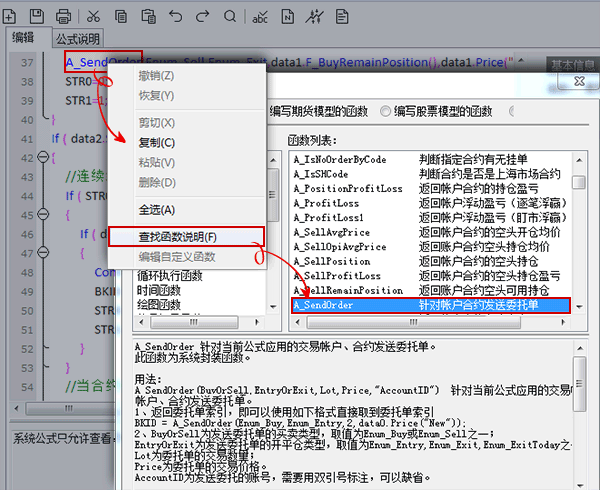Click the Undo arrow icon

tap(175, 15)
